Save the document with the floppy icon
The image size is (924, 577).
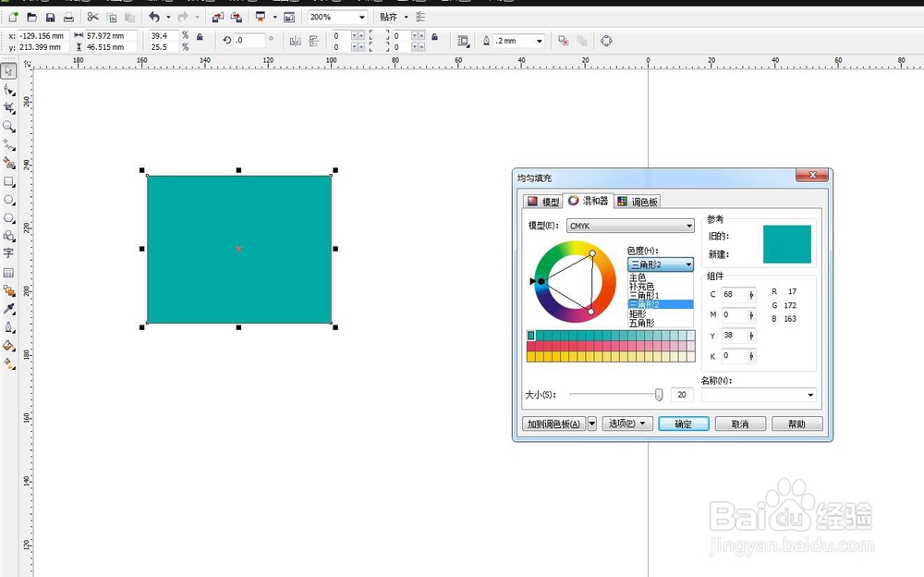(50, 18)
